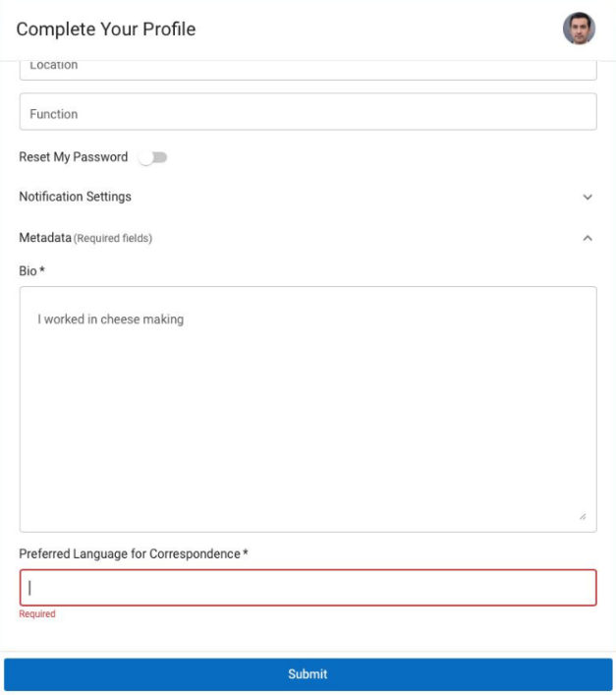Expand the Notification Settings chevron

click(588, 197)
